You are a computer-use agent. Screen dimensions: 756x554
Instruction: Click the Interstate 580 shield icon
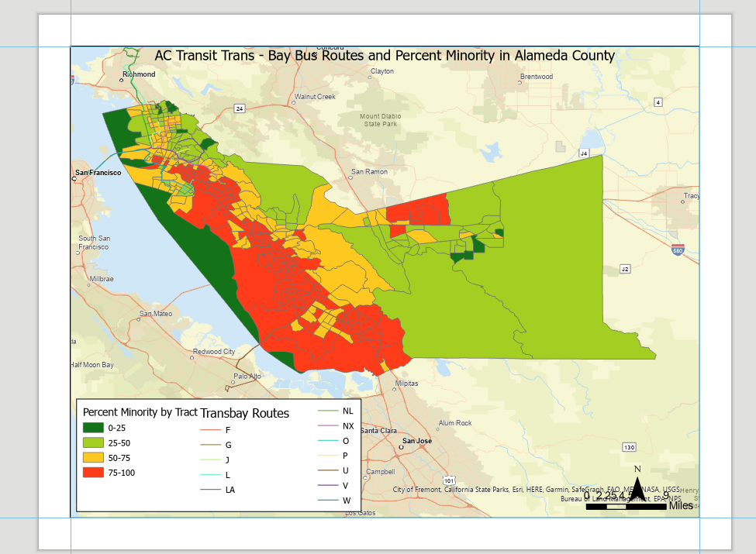point(678,249)
